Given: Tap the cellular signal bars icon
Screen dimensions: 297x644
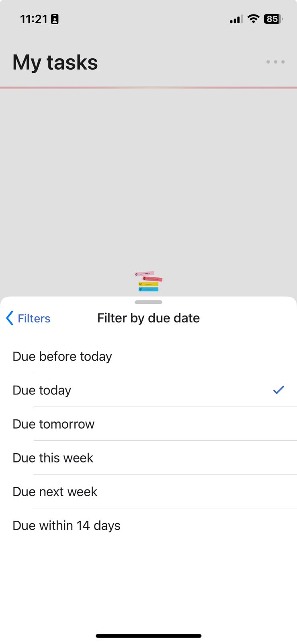Looking at the screenshot, I should pos(236,19).
